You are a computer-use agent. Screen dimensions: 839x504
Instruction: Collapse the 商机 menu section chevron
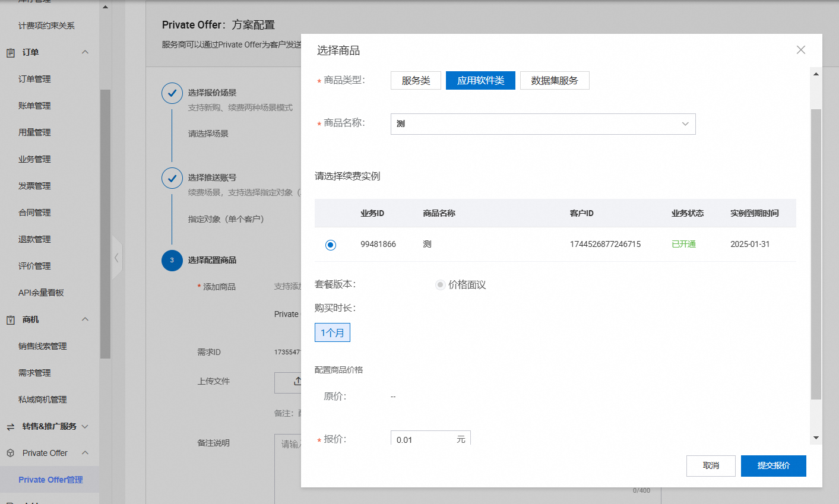(85, 319)
